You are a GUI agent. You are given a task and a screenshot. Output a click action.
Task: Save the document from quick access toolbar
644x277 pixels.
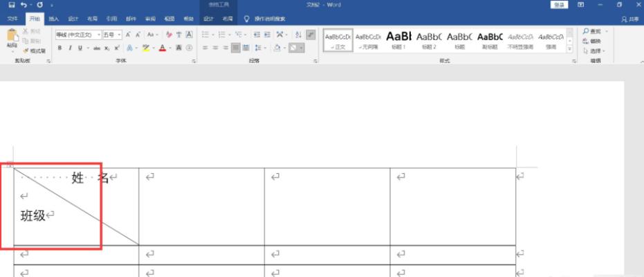point(12,5)
